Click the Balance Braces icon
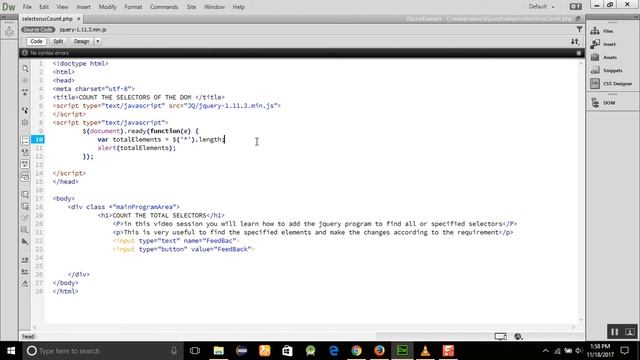This screenshot has width=640, height=360. [x=25, y=122]
